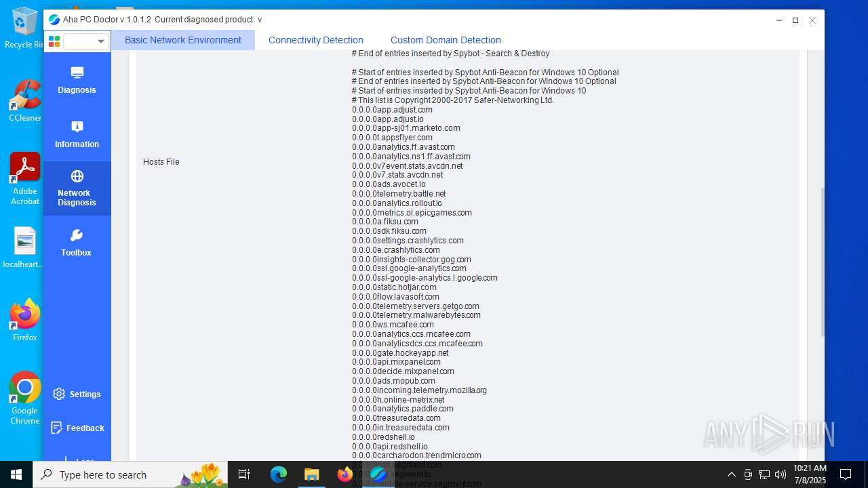
Task: Select the 0.0.0.0t.appsflyer.com entry
Action: pos(392,138)
